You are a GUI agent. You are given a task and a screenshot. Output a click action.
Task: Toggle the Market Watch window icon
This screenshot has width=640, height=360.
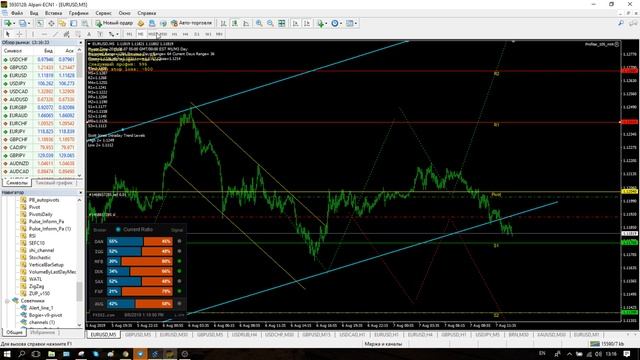40,23
